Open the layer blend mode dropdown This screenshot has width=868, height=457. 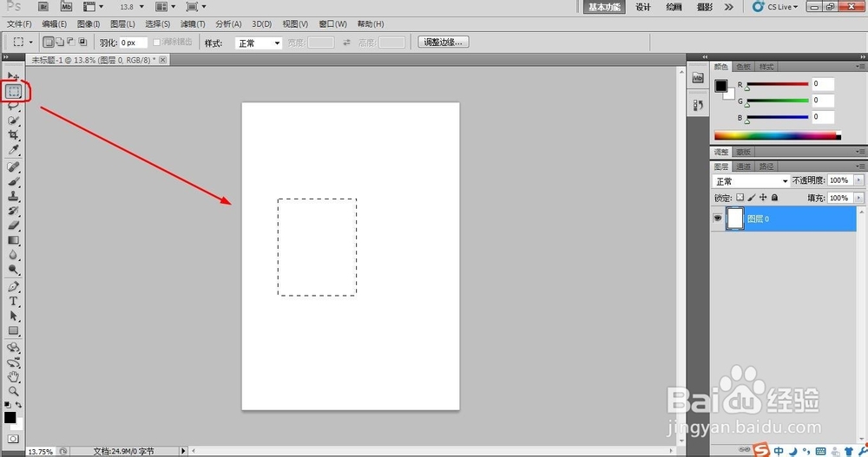[751, 181]
